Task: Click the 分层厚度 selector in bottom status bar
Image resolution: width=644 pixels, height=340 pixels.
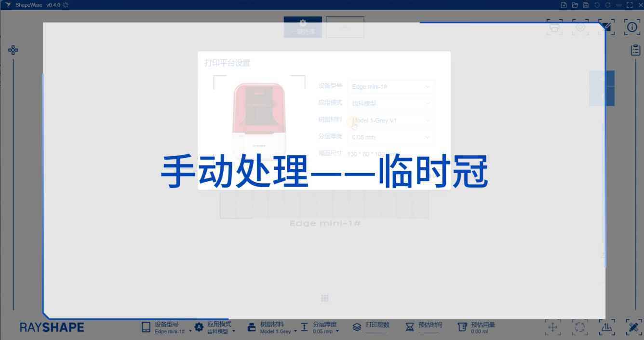Action: point(324,328)
